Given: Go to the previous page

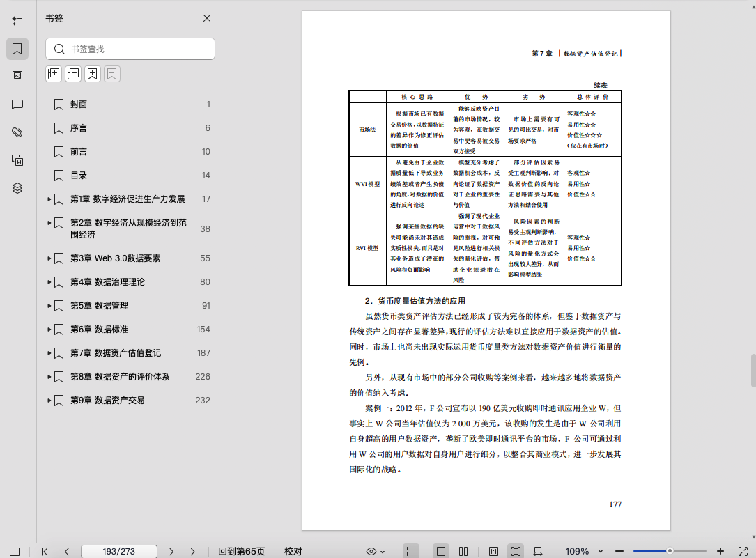Looking at the screenshot, I should tap(66, 551).
